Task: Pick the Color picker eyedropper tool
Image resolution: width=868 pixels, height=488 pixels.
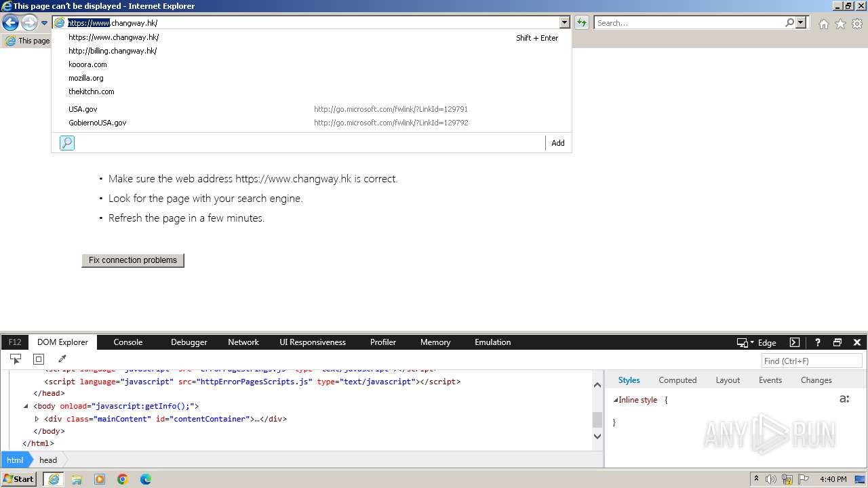Action: [x=62, y=359]
